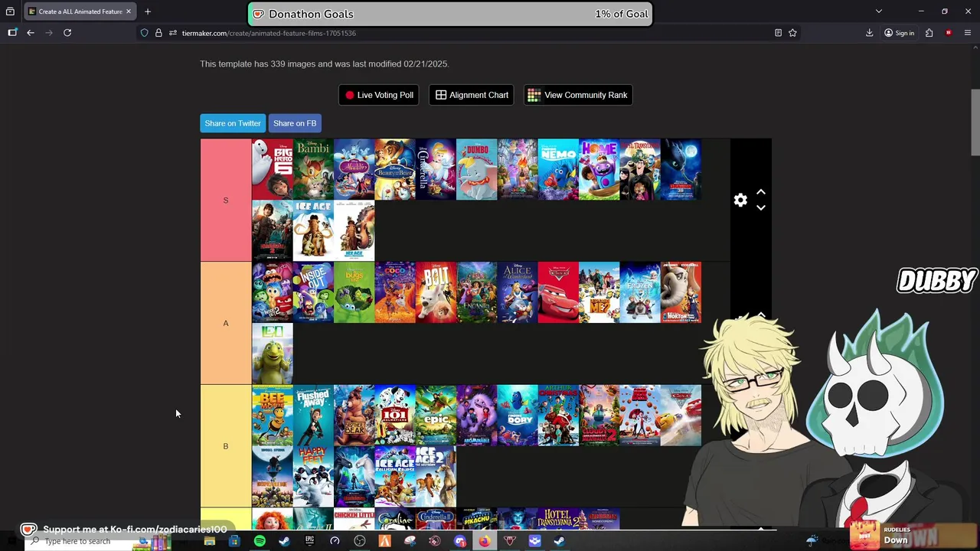
Task: Select the orange A tier label
Action: pyautogui.click(x=226, y=323)
